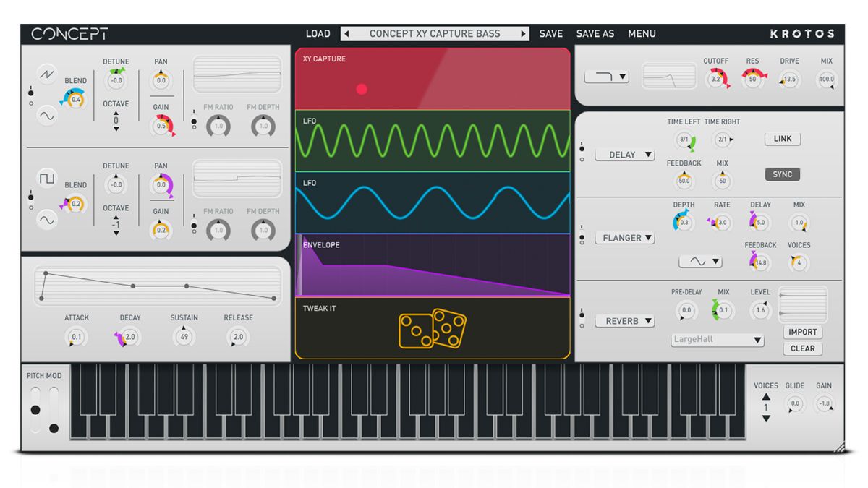
Task: Open the filter type dropdown
Action: (606, 77)
